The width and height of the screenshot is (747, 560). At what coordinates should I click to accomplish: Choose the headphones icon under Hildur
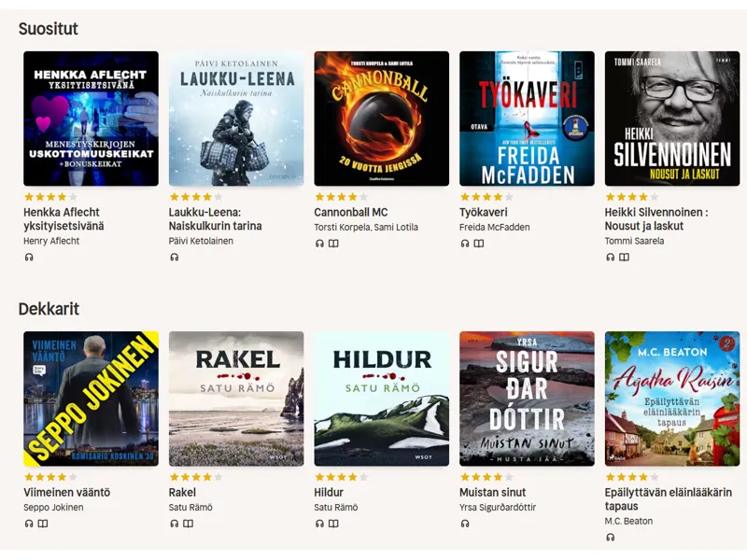pyautogui.click(x=319, y=524)
